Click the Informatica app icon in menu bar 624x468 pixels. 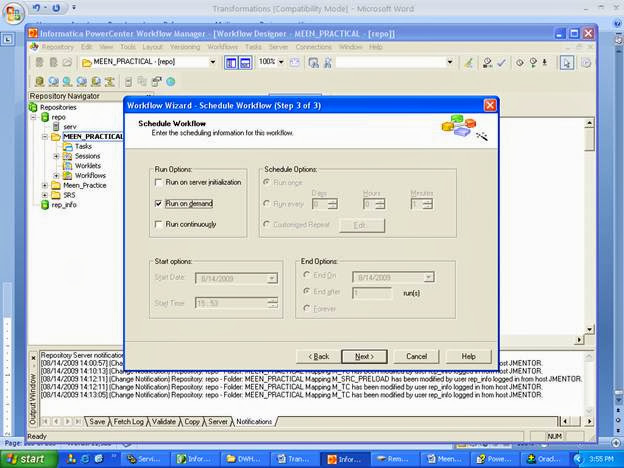34,47
